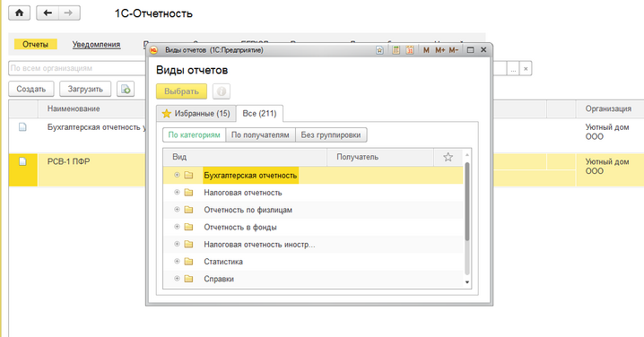The height and width of the screenshot is (337, 644).
Task: Navigate back with the left arrow
Action: tap(48, 13)
